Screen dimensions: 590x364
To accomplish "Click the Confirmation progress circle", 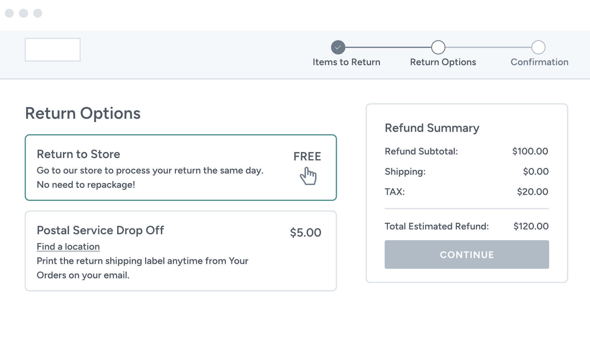I will pos(539,47).
